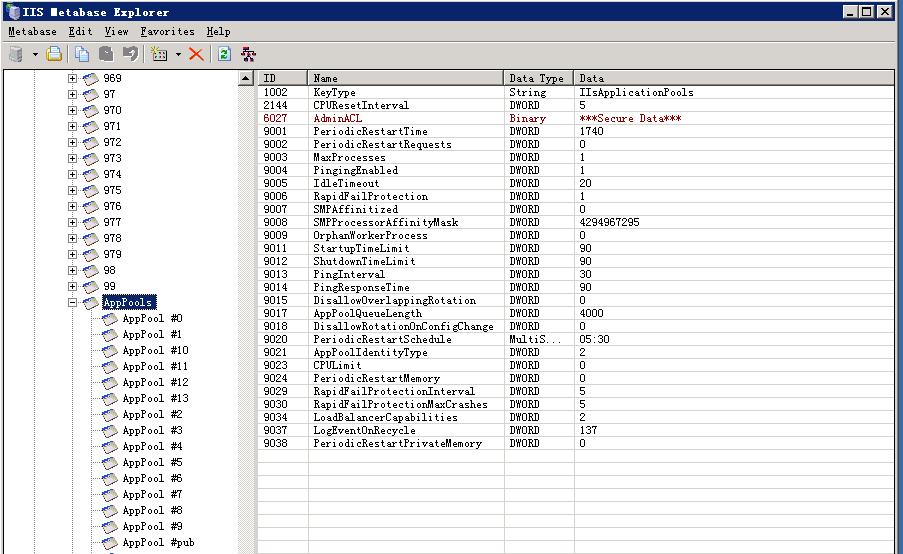Select the AppPool #3 tree item
This screenshot has height=554, width=903.
coord(152,430)
